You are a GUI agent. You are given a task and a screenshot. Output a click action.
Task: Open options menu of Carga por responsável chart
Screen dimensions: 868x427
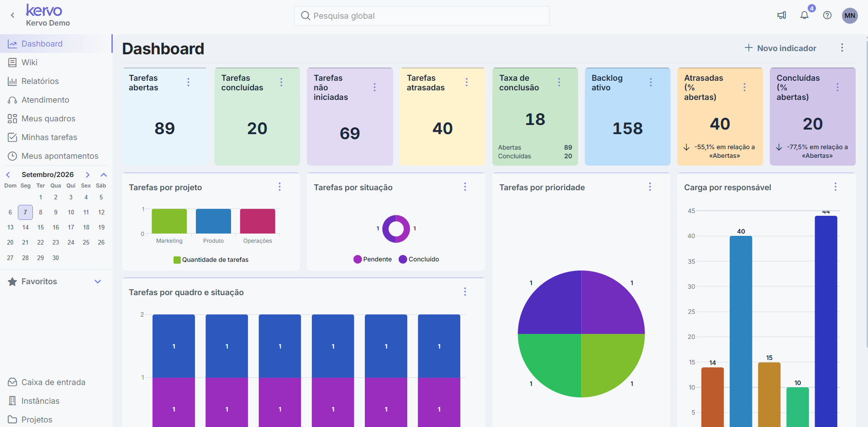click(x=835, y=187)
